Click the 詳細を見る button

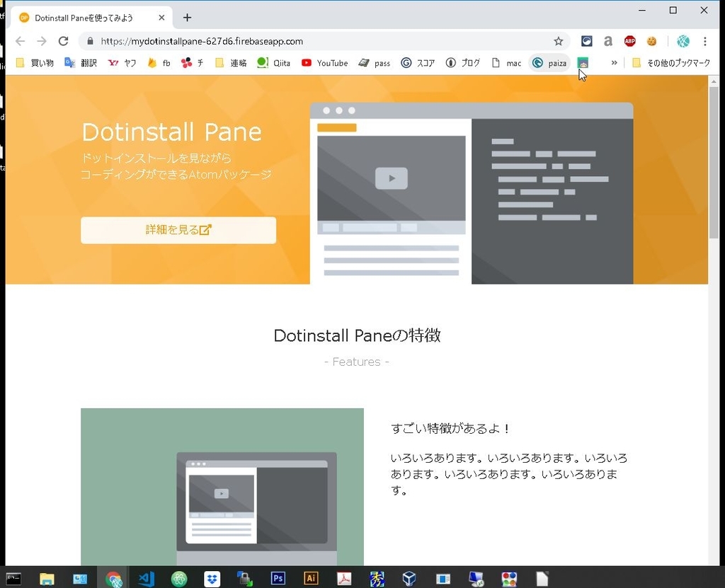click(x=178, y=230)
